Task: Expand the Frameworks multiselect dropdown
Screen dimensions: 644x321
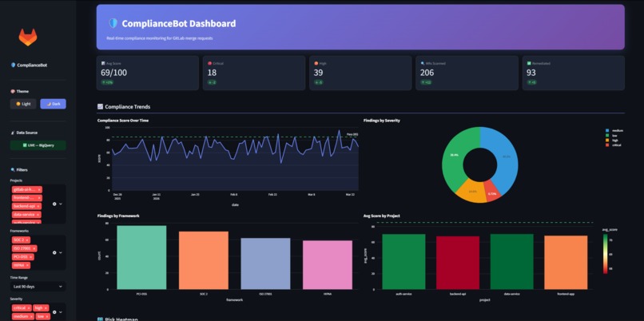Action: [61, 252]
